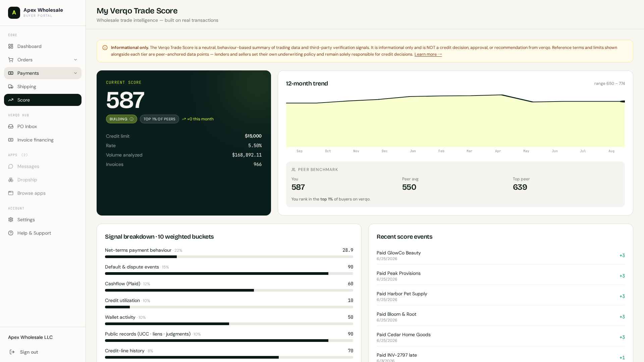644x362 pixels.
Task: Click the Peer avg score 550
Action: pos(409,187)
